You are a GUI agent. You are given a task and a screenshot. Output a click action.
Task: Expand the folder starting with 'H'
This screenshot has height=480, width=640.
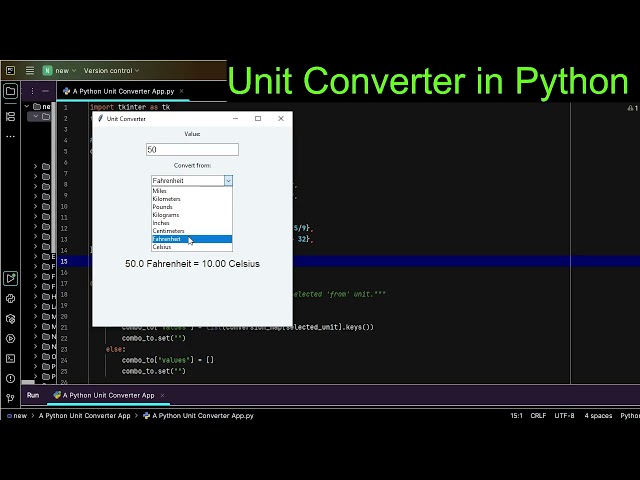click(36, 296)
